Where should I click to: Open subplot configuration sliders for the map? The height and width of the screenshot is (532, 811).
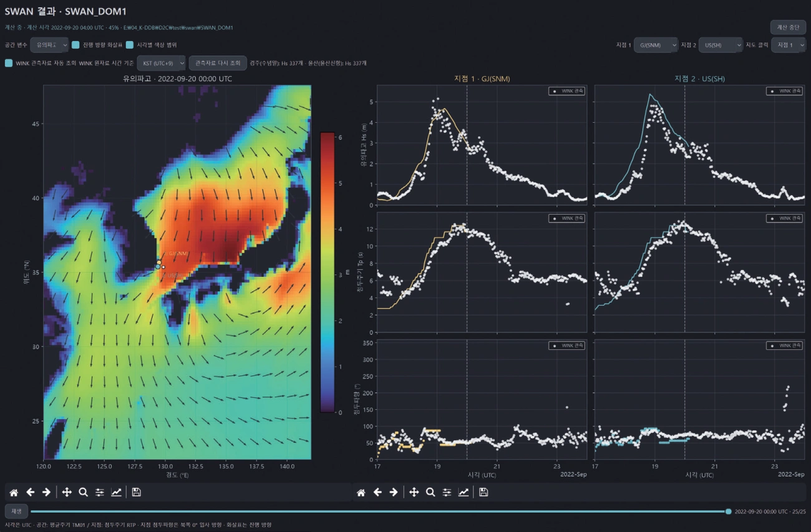click(x=100, y=492)
